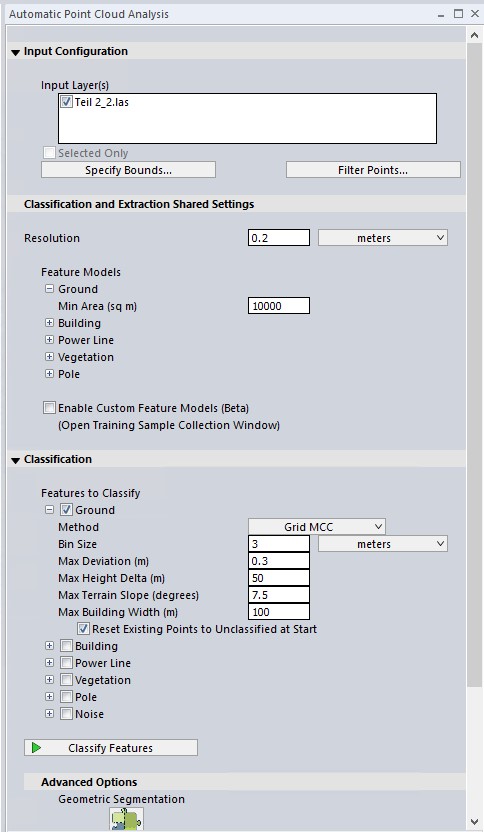Image resolution: width=484 pixels, height=832 pixels.
Task: Click the vertical scrollbar thumb
Action: pos(474,366)
